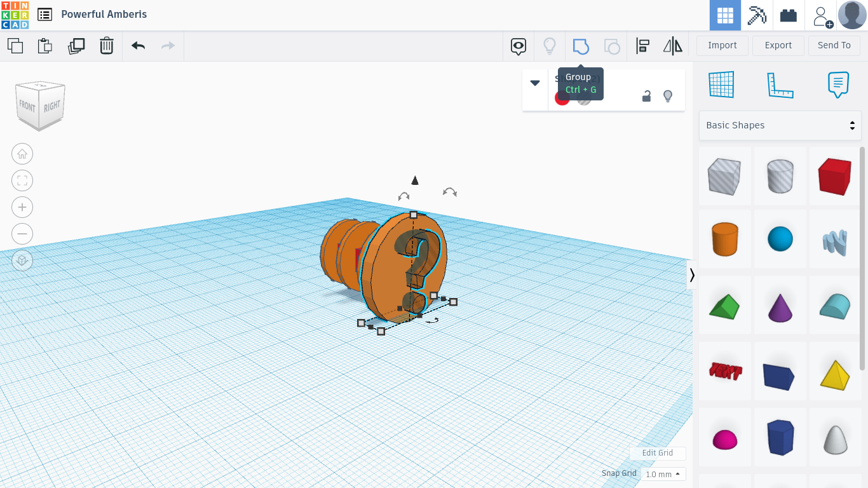Activate the Mirror tool
868x488 pixels.
672,46
